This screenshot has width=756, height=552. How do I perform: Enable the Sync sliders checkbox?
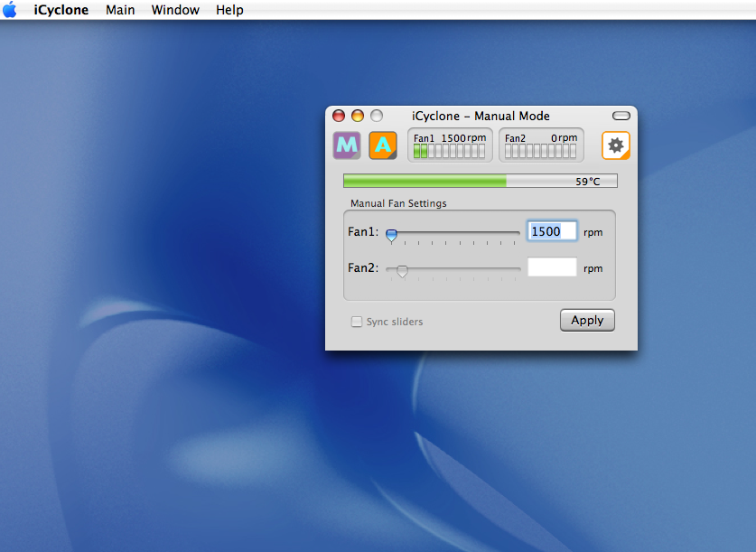coord(357,322)
